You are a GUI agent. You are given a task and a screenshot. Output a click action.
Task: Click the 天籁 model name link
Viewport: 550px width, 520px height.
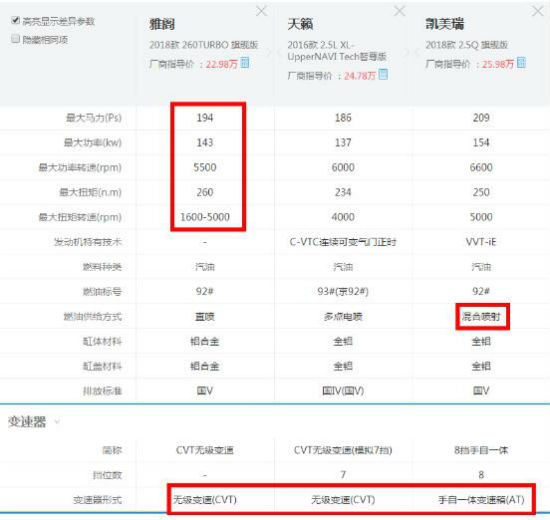point(300,24)
